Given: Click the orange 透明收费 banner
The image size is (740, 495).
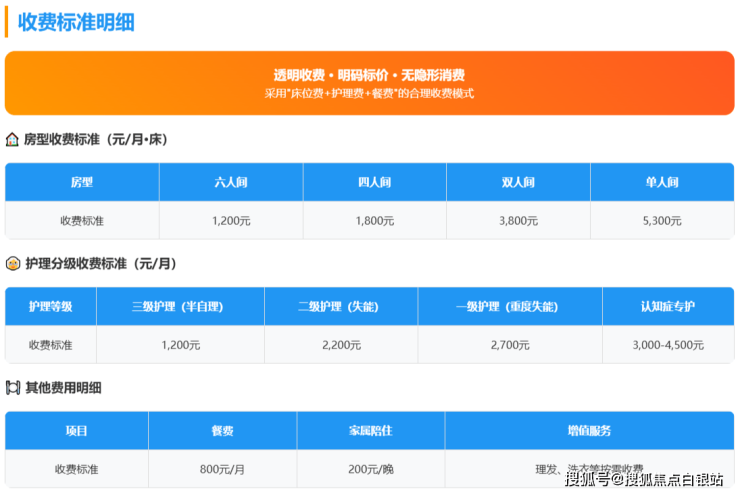Looking at the screenshot, I should click(x=369, y=83).
